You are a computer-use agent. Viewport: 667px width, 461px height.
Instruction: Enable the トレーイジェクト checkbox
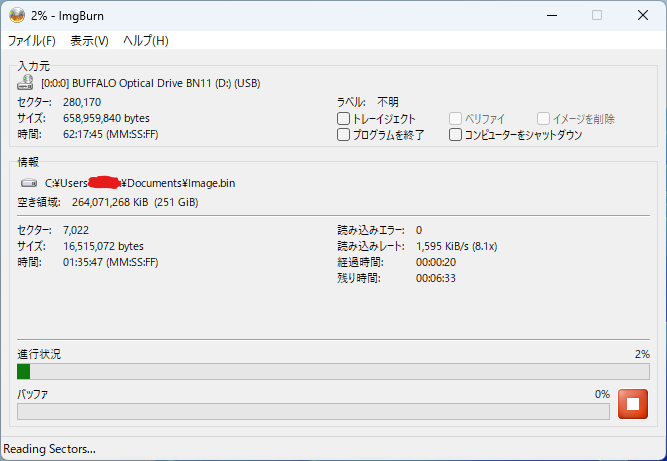[344, 119]
